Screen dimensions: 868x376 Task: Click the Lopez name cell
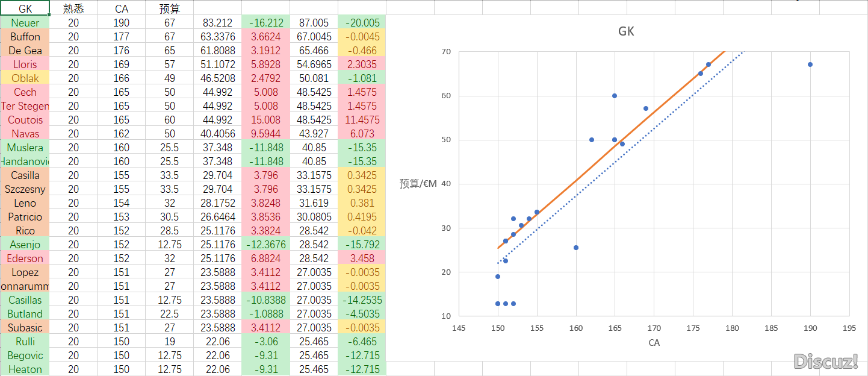coord(25,272)
